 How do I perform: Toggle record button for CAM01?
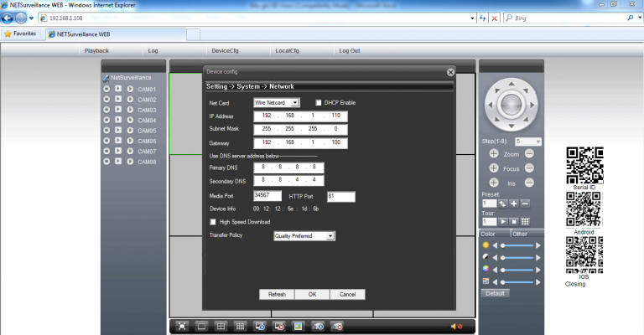click(x=106, y=90)
